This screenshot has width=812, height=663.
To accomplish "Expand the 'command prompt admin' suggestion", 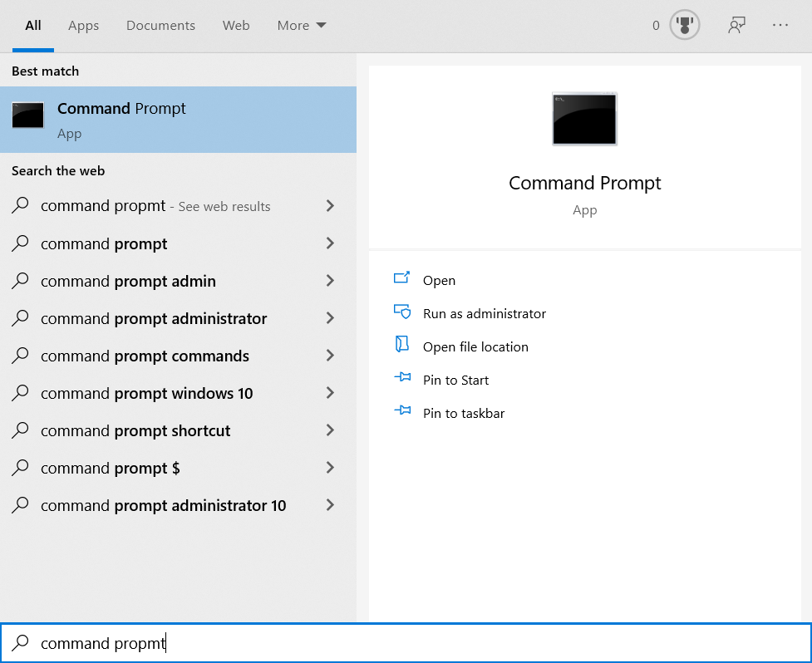I will (x=330, y=281).
